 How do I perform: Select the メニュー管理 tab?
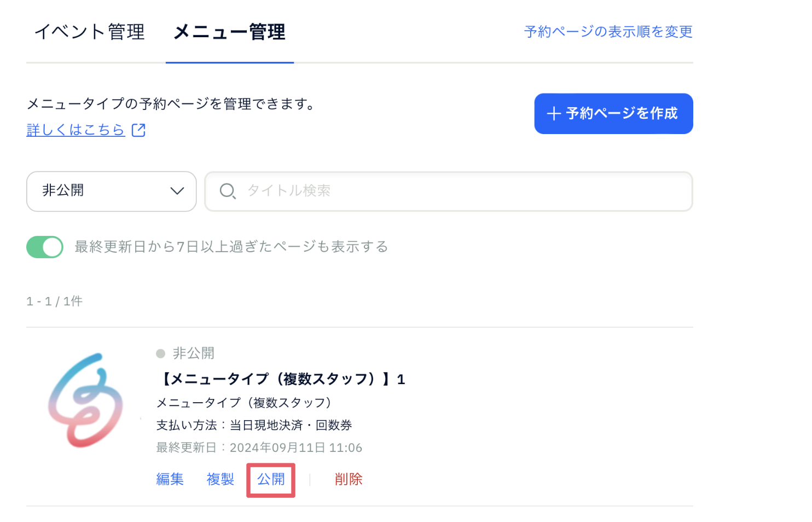click(x=229, y=32)
